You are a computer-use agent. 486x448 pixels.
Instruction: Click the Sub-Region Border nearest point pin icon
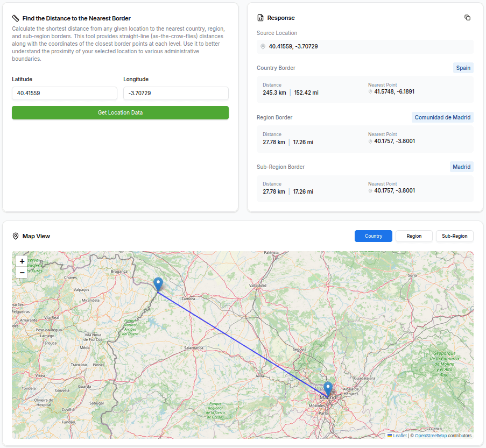coord(370,191)
